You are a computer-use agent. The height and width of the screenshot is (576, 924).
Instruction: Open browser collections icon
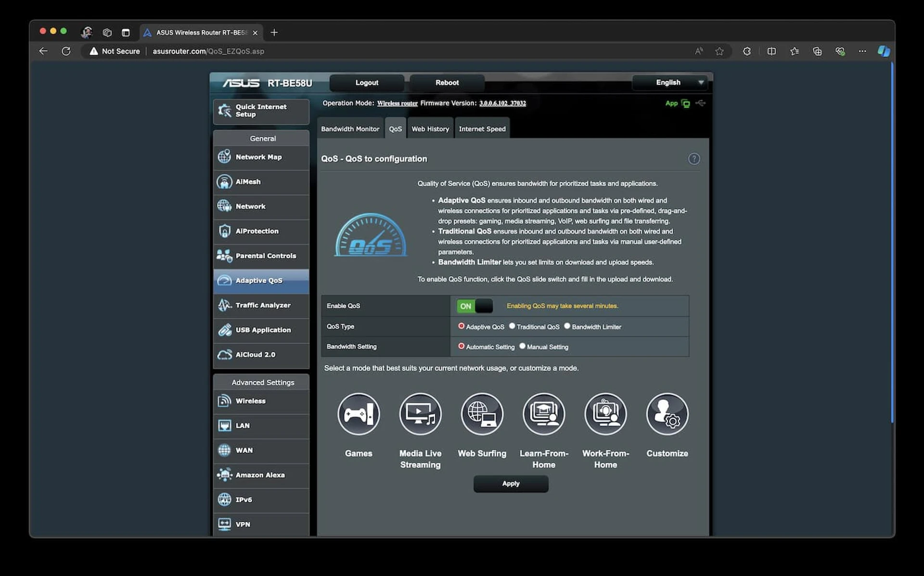(x=817, y=51)
